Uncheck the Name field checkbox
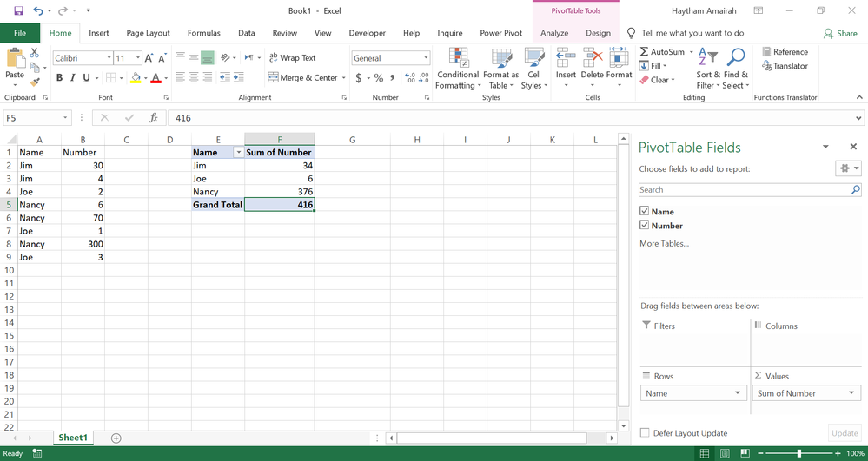Viewport: 868px width, 461px height. (644, 211)
